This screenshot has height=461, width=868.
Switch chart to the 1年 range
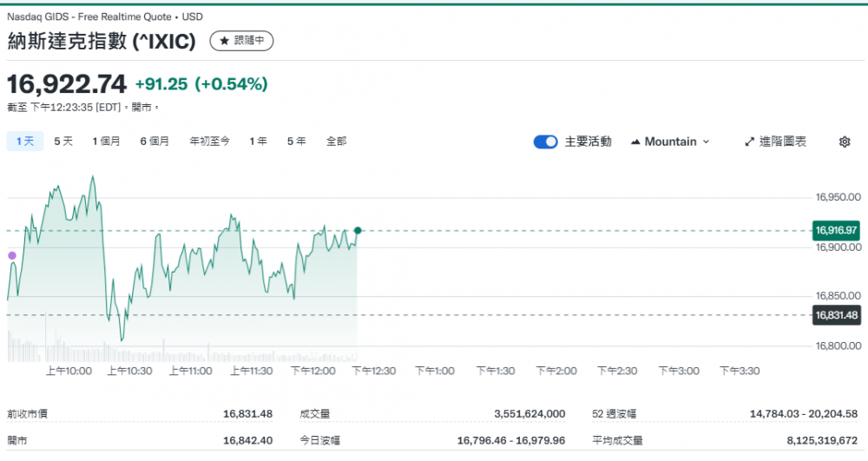258,141
